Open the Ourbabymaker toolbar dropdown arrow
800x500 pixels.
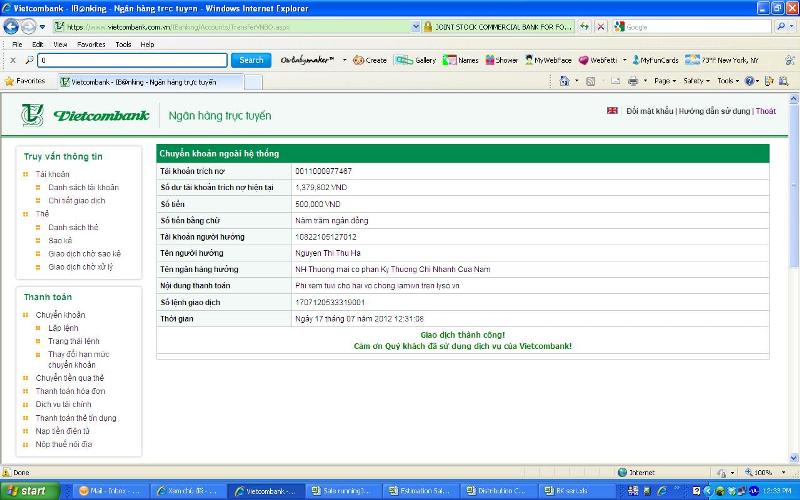click(x=344, y=60)
